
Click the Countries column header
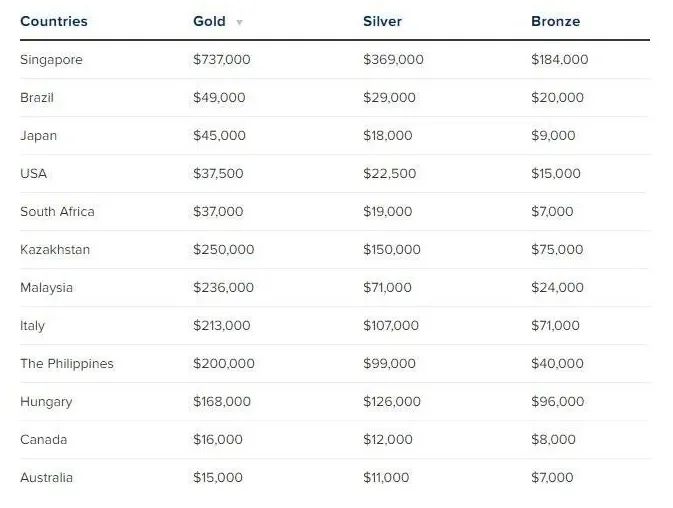point(54,21)
